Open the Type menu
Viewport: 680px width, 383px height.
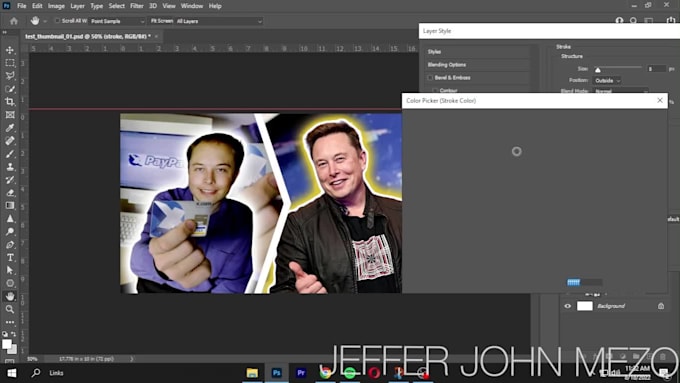(97, 6)
